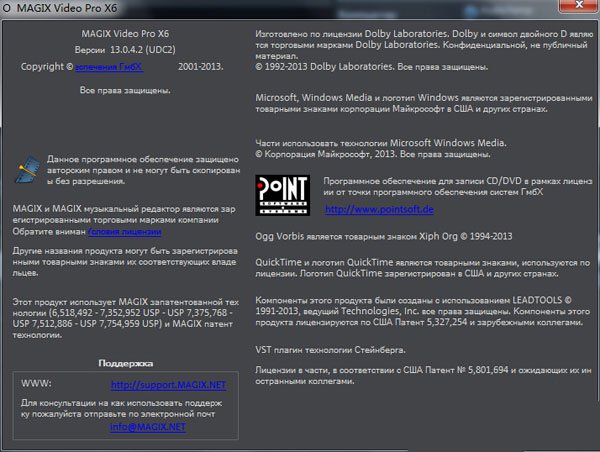Open the copyright holder company link
The image size is (600, 452).
click(x=109, y=67)
